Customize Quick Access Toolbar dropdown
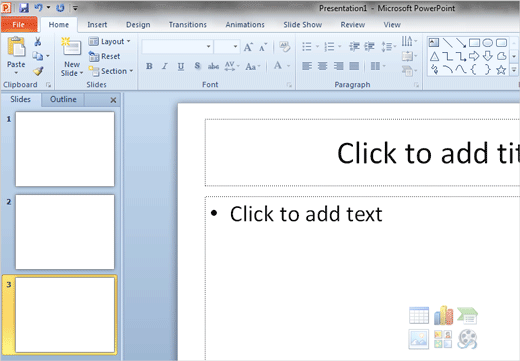Image resolution: width=520 pixels, height=361 pixels. (x=75, y=8)
